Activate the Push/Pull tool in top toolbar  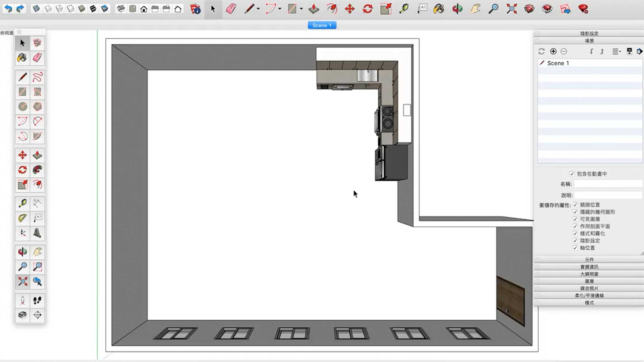point(314,9)
